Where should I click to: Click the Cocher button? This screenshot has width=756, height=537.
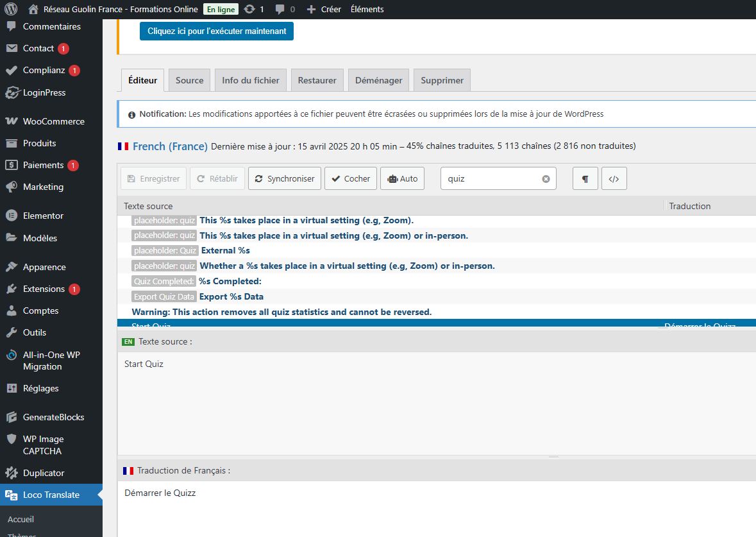pyautogui.click(x=350, y=179)
